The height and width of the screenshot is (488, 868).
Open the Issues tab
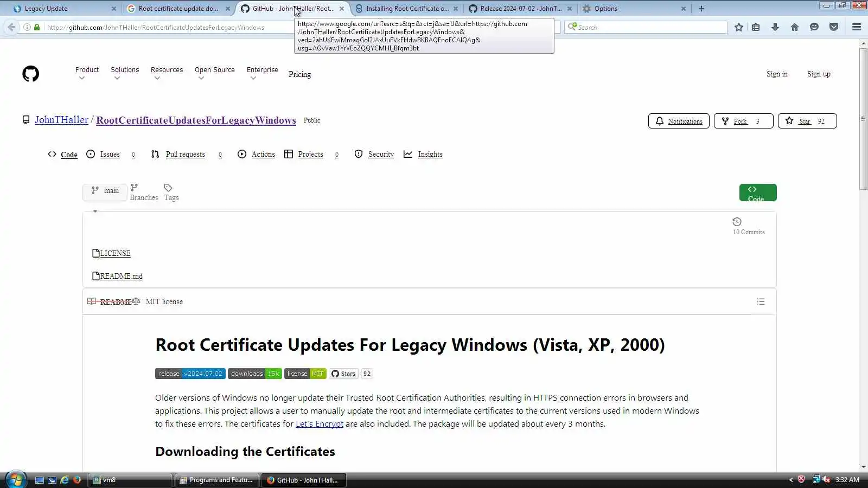pos(111,155)
